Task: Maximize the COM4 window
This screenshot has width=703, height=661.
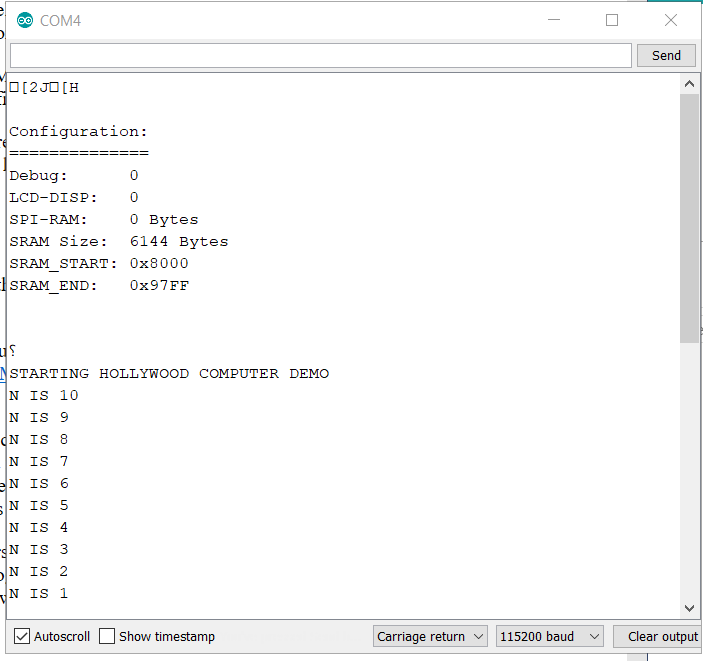Action: click(x=612, y=20)
